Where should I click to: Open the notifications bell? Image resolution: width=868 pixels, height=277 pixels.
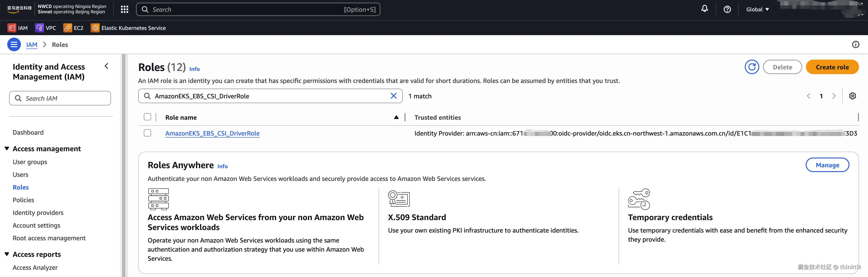705,9
